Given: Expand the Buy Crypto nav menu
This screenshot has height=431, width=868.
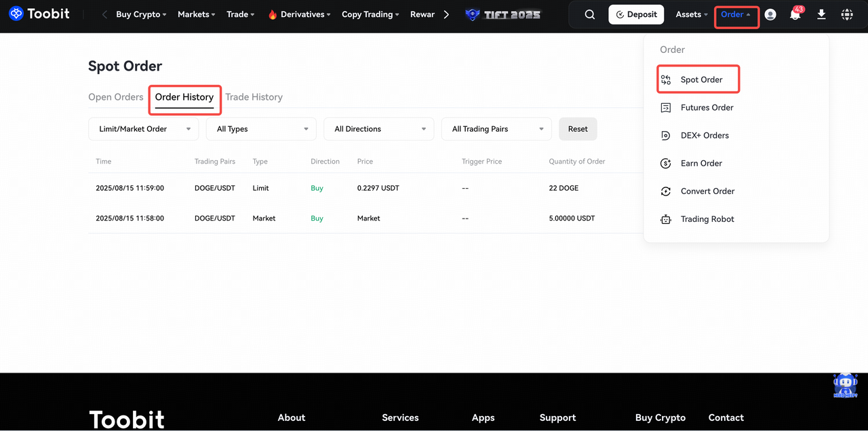Looking at the screenshot, I should pos(141,14).
